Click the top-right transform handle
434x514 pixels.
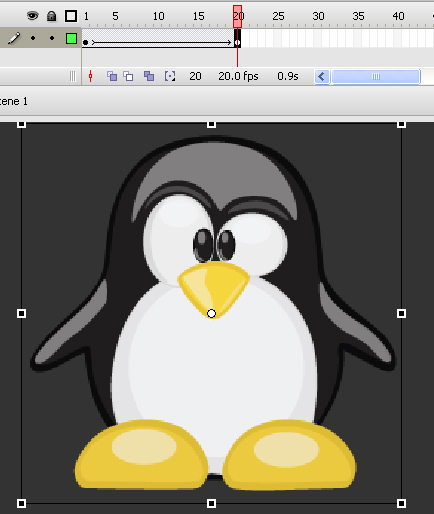pos(401,124)
